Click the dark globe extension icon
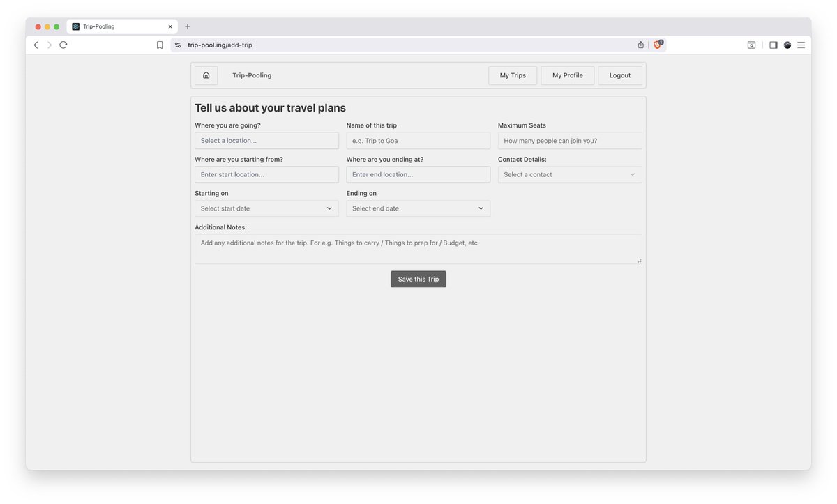The image size is (837, 504). click(x=787, y=44)
